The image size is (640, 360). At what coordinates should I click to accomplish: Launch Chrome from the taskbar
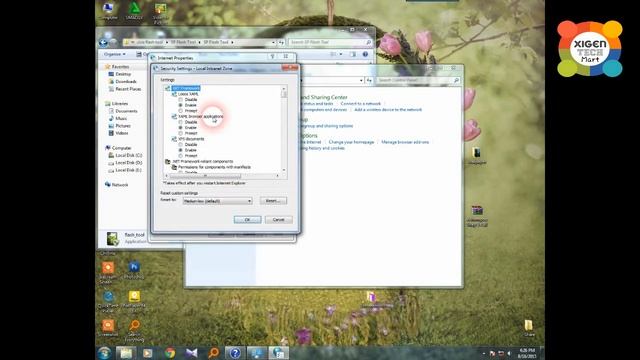(170, 353)
